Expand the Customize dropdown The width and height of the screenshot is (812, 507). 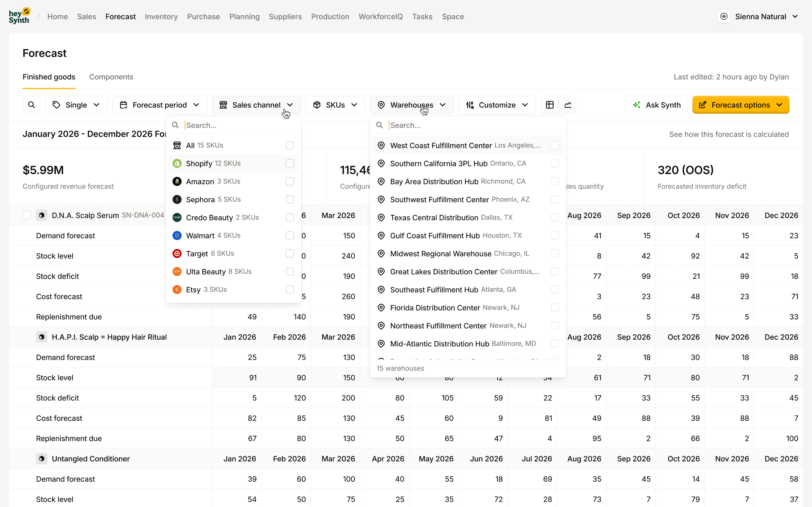(497, 105)
